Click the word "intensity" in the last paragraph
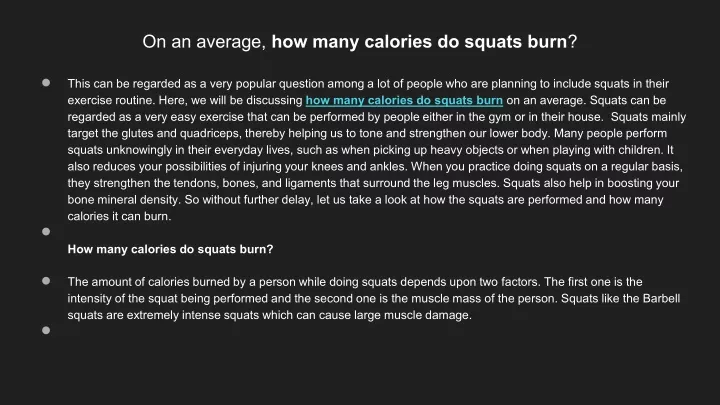 click(x=89, y=298)
